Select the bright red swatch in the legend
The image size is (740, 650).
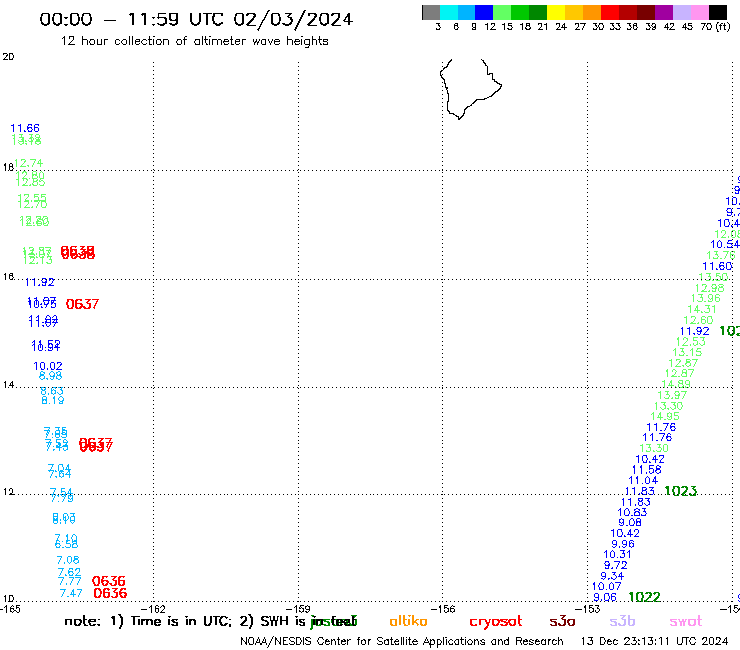(x=610, y=12)
